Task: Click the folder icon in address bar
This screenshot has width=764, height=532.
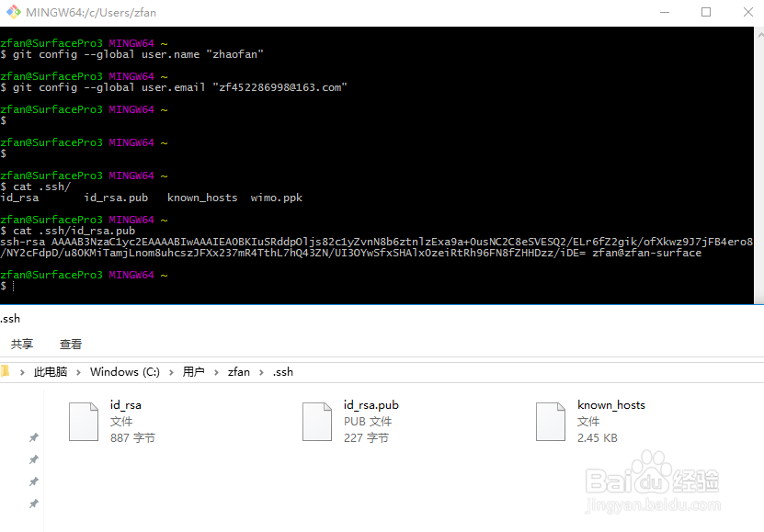Action: (x=6, y=372)
